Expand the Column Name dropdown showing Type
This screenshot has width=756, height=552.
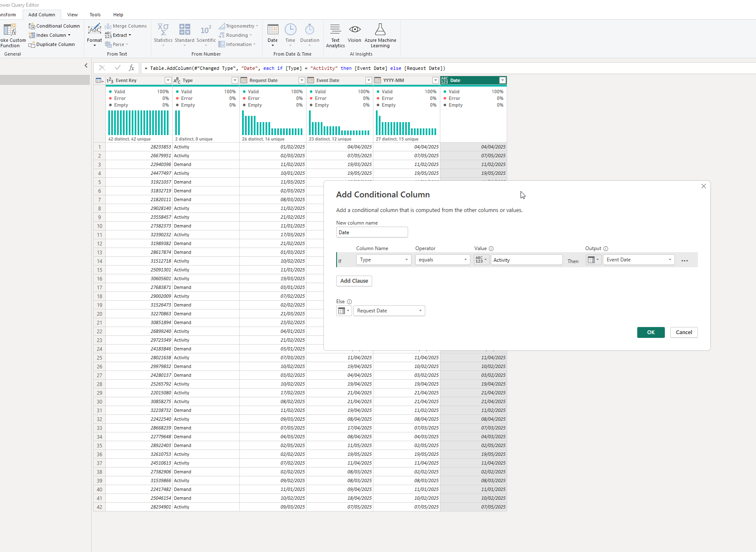pos(383,260)
